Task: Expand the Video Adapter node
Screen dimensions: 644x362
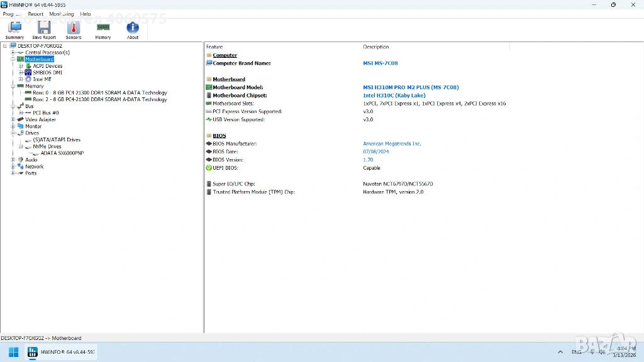Action: 13,119
